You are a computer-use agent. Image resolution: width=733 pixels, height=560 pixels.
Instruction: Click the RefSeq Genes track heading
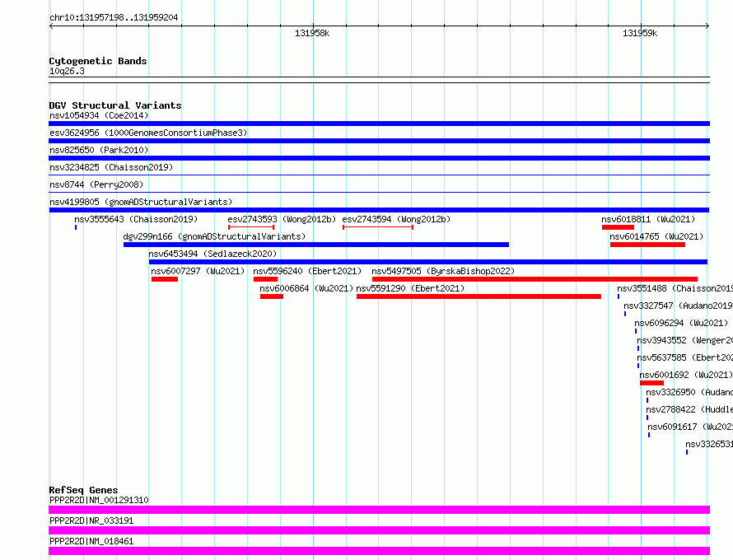click(x=83, y=490)
